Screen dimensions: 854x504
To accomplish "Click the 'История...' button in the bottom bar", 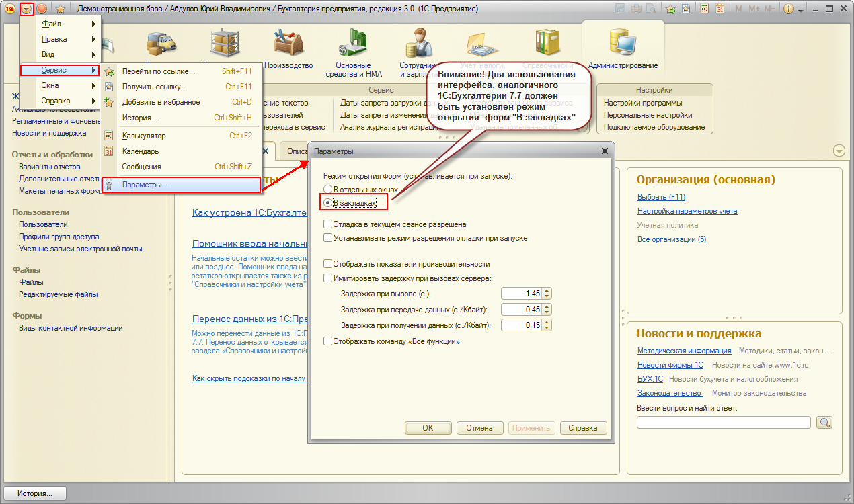I will pos(35,493).
